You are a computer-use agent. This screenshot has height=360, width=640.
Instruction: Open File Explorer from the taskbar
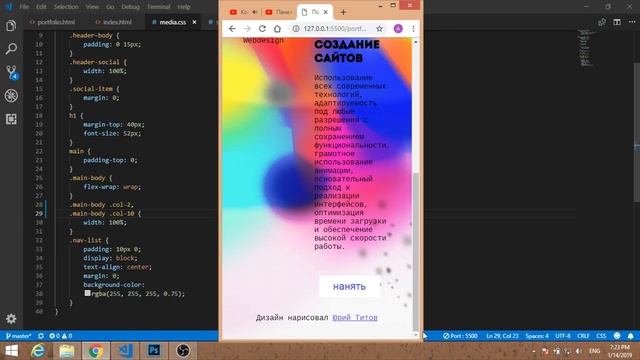tap(67, 351)
